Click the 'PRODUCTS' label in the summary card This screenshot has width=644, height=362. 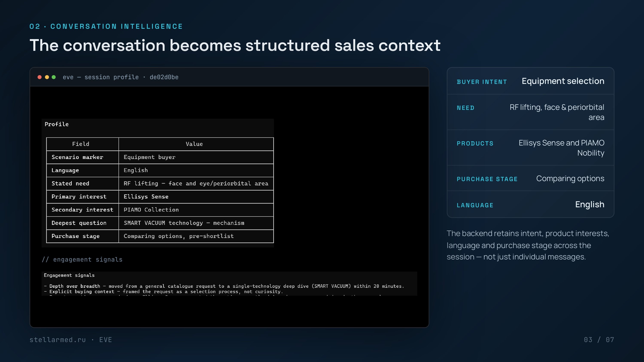click(475, 144)
